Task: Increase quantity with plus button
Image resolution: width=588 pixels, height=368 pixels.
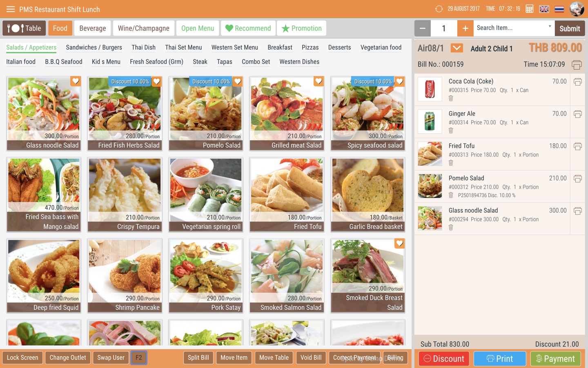Action: click(465, 28)
